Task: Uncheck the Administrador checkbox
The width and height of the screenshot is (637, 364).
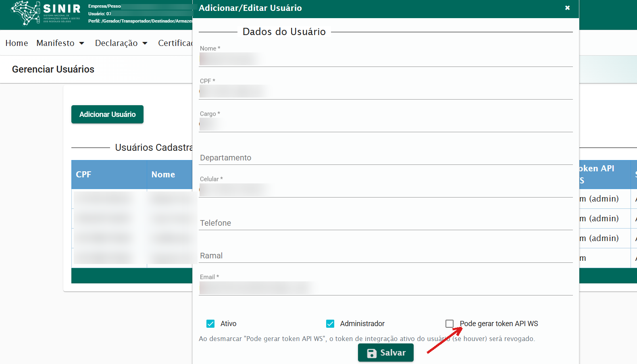Action: click(x=330, y=324)
